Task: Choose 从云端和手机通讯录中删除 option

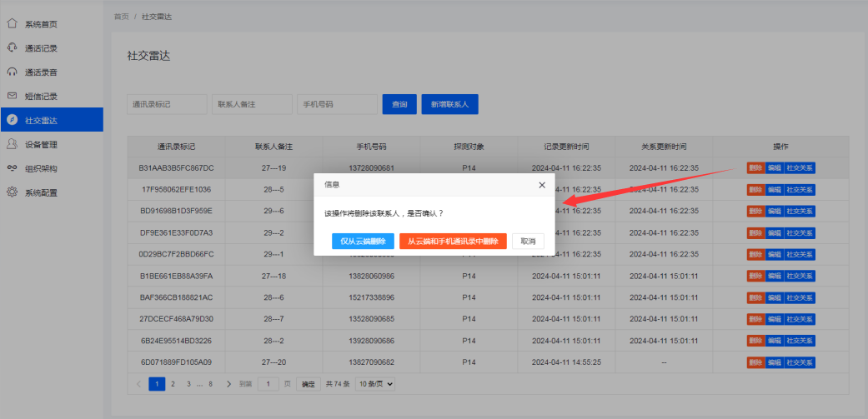Action: pyautogui.click(x=453, y=241)
